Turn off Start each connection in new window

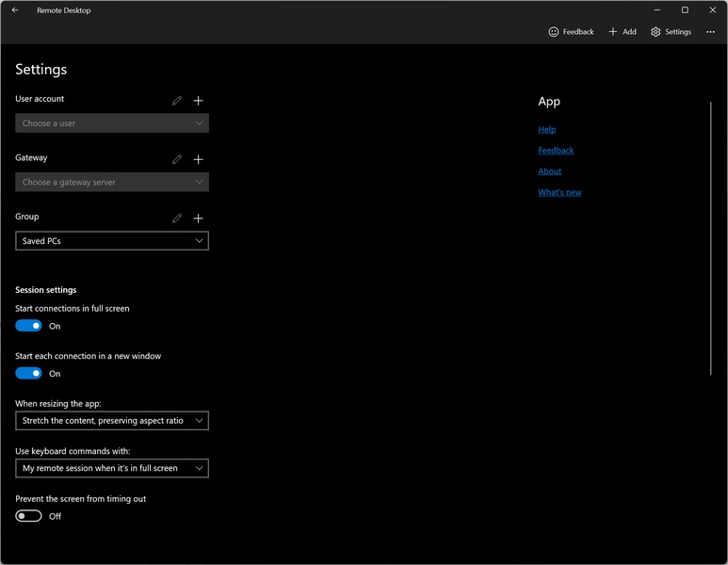tap(29, 373)
